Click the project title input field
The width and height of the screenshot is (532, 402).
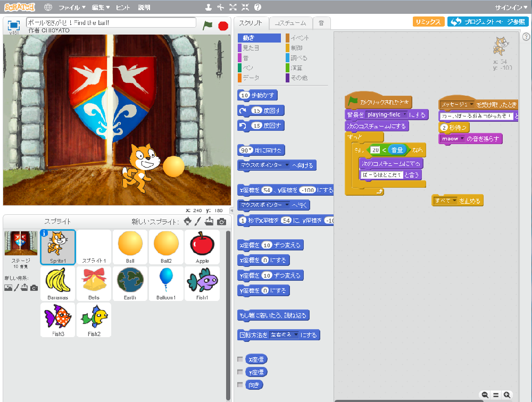pos(111,22)
